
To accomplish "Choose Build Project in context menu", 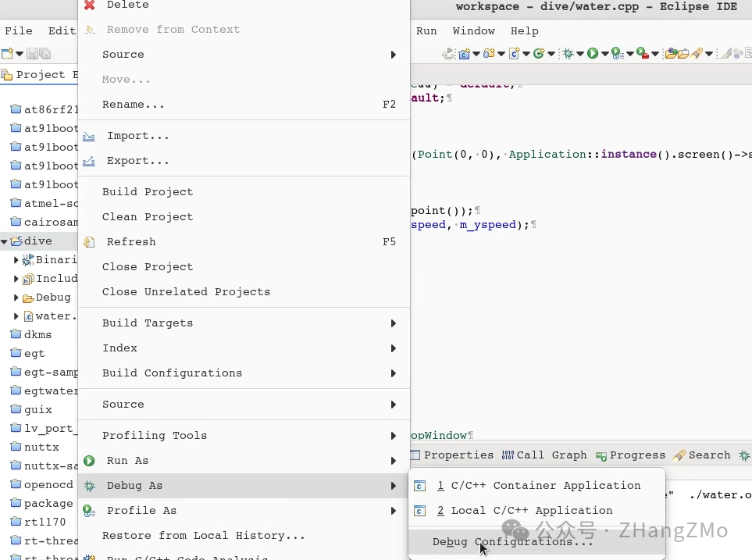I will (244, 192).
